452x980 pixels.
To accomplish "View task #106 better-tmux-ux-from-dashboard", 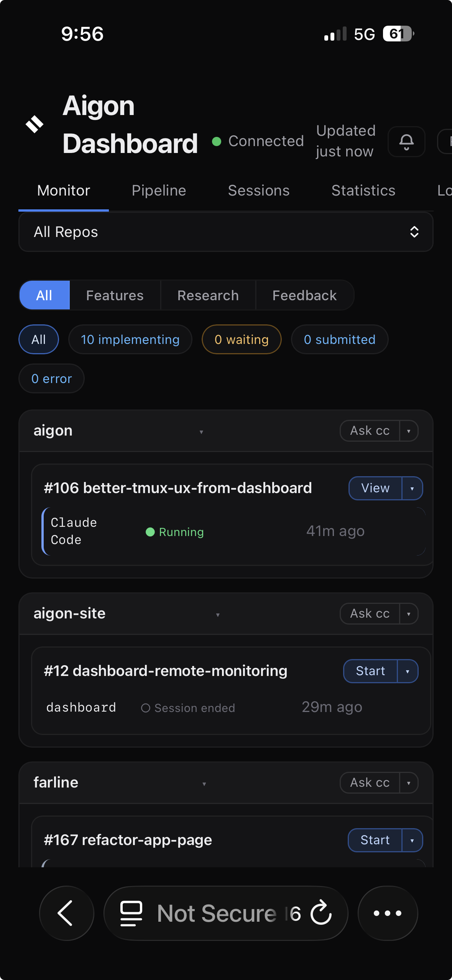I will (375, 488).
